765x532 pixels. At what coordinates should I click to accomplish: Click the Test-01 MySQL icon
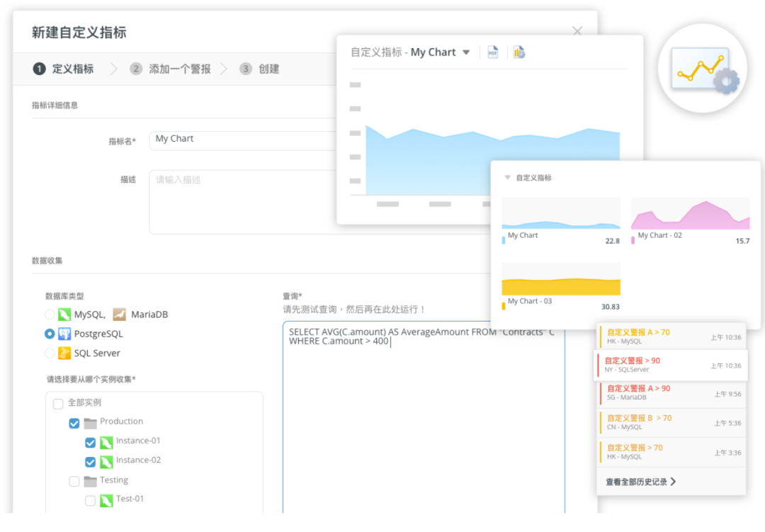click(x=106, y=500)
